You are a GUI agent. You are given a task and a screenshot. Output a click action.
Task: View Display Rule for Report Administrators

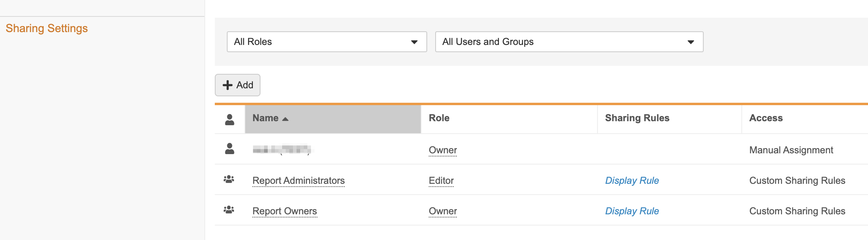pyautogui.click(x=632, y=181)
